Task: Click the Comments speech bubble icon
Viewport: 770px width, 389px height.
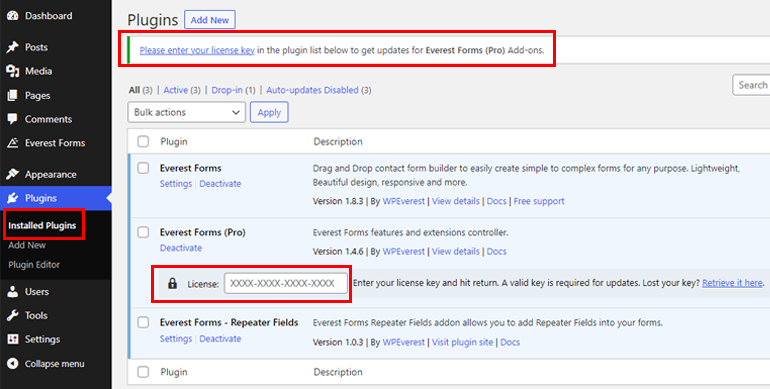Action: [x=13, y=119]
